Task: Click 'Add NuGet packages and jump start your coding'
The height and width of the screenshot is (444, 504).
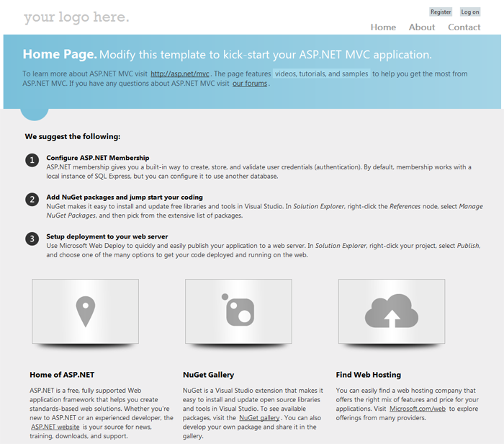Action: coord(125,197)
